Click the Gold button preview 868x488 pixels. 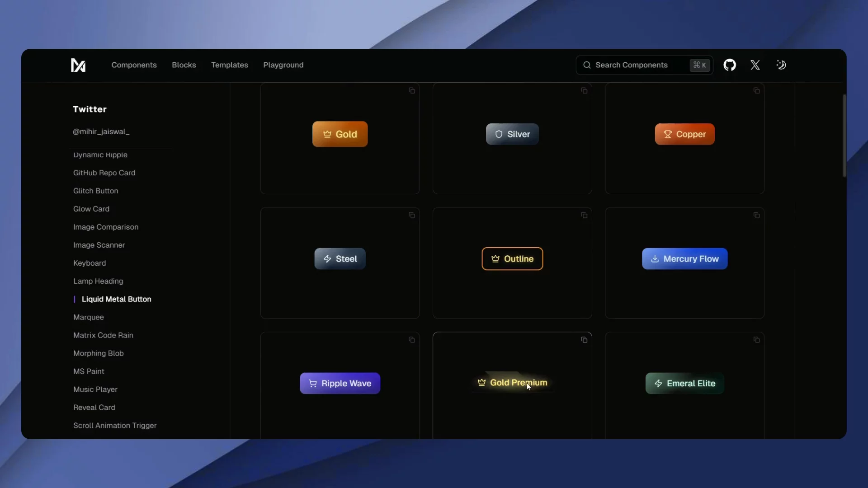pyautogui.click(x=340, y=134)
